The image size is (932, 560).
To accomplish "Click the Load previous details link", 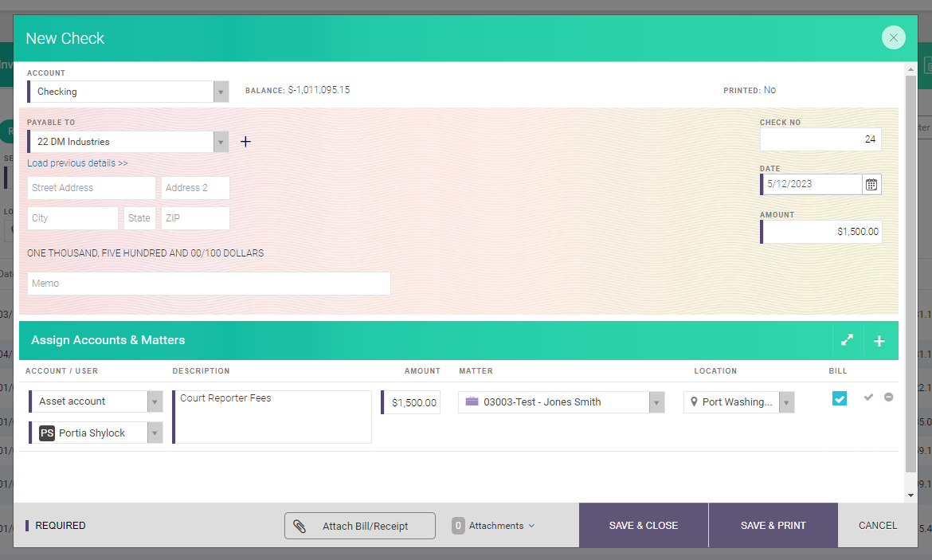I will pos(77,163).
